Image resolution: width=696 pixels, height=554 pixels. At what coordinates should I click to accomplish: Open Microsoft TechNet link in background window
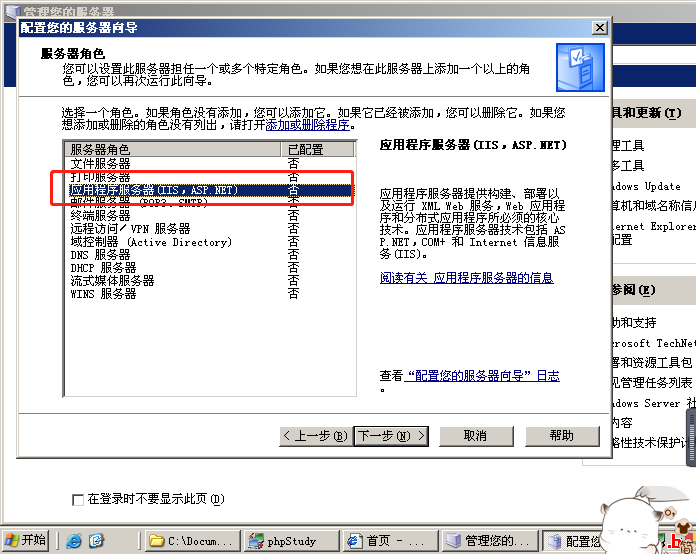654,343
